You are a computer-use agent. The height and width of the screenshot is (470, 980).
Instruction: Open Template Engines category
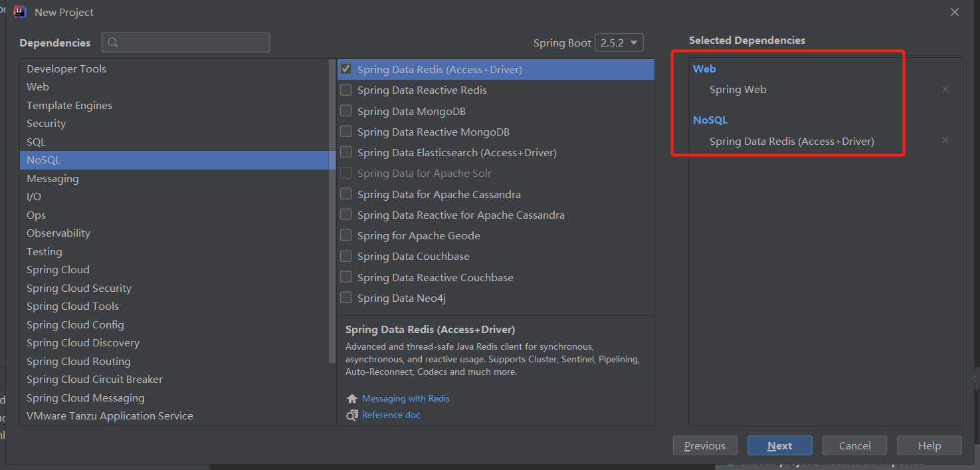(174, 105)
